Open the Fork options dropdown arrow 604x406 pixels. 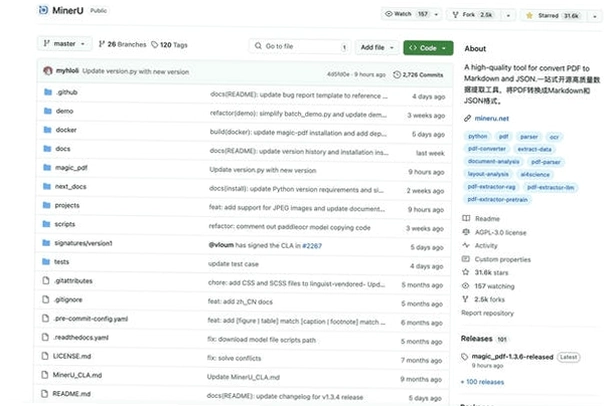508,16
